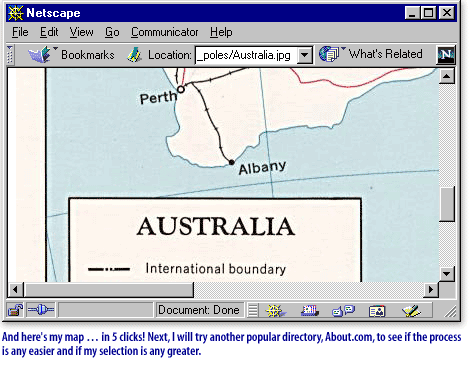The image size is (470, 390).
Task: Open Navigator from the component bar
Action: (x=275, y=311)
